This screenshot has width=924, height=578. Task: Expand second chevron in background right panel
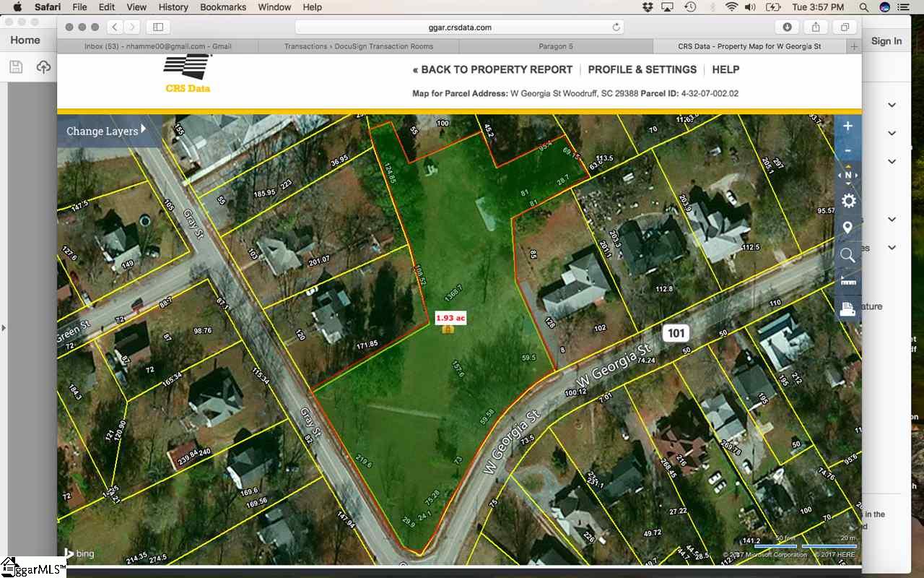click(892, 133)
